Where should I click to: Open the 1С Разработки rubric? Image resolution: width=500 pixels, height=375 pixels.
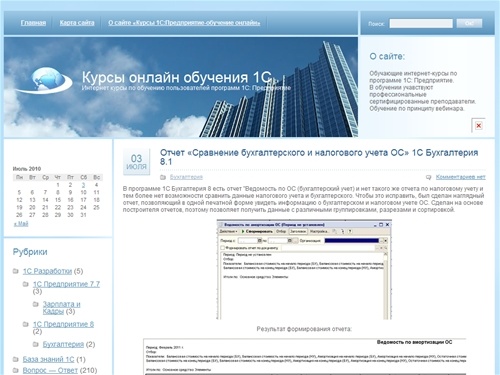[47, 271]
